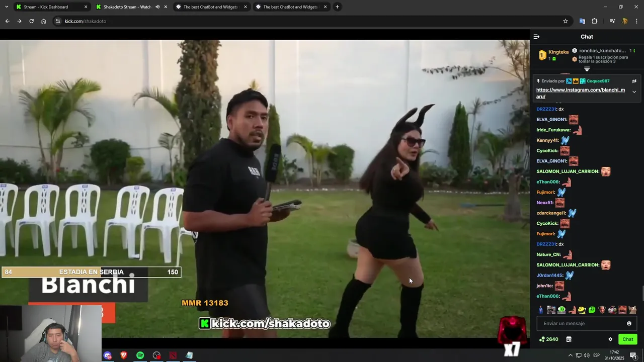Go back in browser history
Viewport: 644px width, 362px height.
[x=7, y=21]
